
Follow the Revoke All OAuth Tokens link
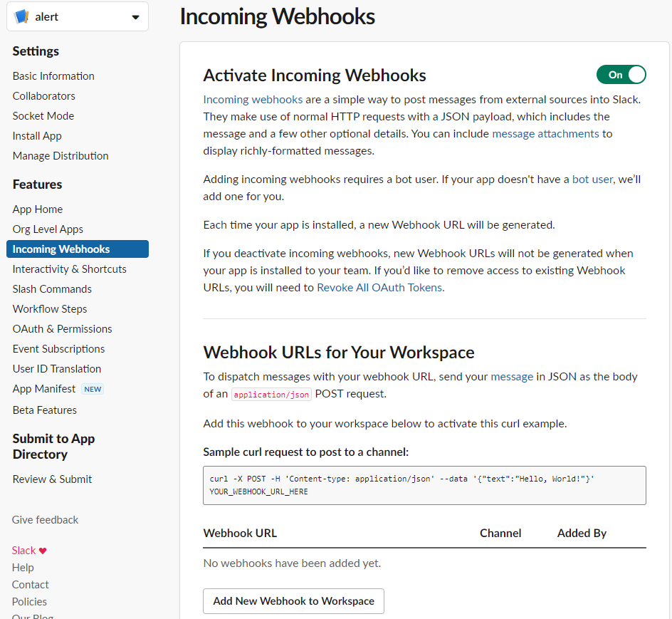pyautogui.click(x=379, y=287)
